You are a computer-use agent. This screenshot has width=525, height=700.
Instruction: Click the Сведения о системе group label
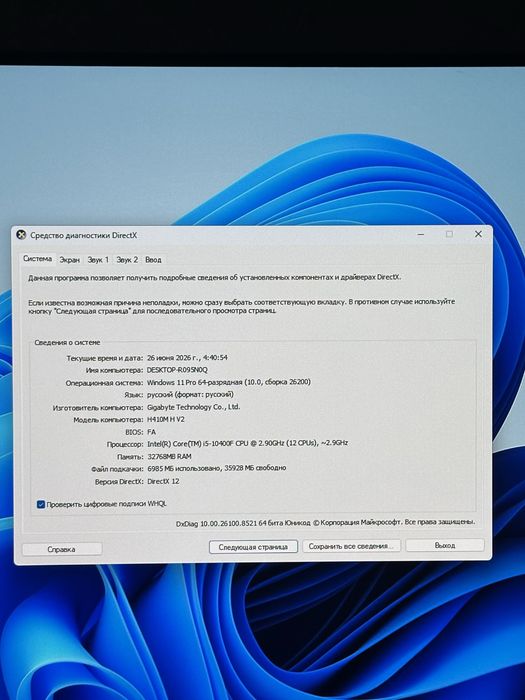67,342
